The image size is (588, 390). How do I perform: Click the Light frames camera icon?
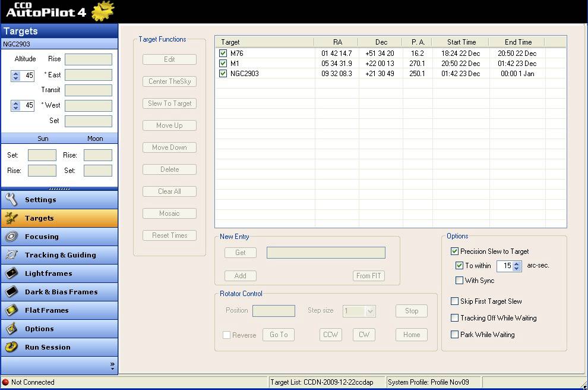point(11,273)
